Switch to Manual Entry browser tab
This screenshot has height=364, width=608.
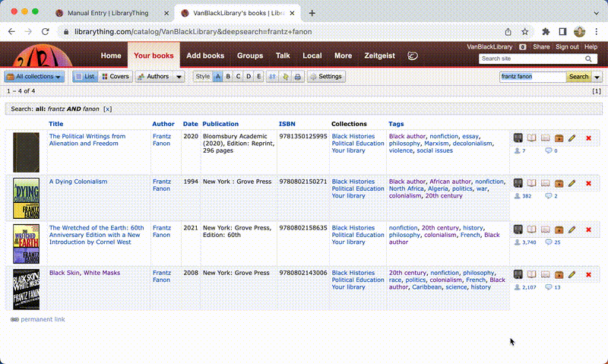pos(108,13)
